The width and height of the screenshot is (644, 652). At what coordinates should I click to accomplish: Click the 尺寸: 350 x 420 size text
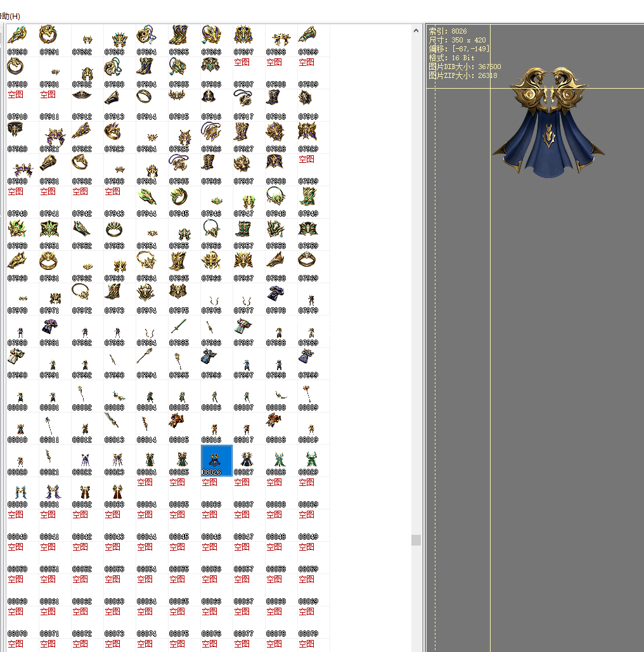[457, 40]
